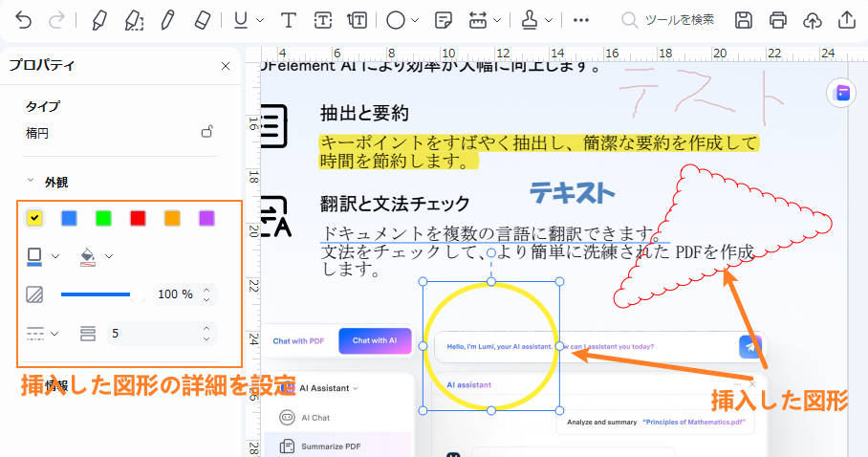Click the AI Chat item
This screenshot has height=457, width=868.
click(x=315, y=418)
